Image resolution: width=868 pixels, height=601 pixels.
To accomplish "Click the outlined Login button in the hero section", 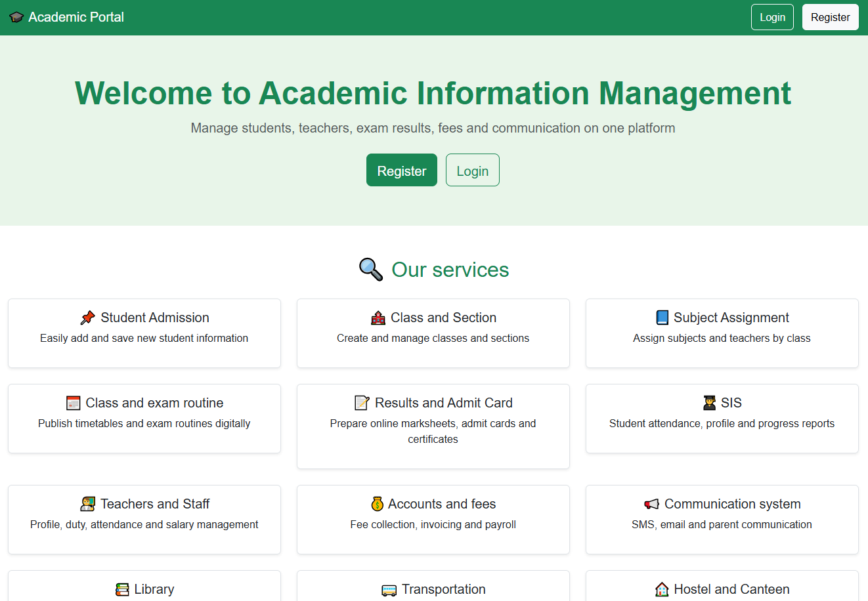I will click(472, 170).
